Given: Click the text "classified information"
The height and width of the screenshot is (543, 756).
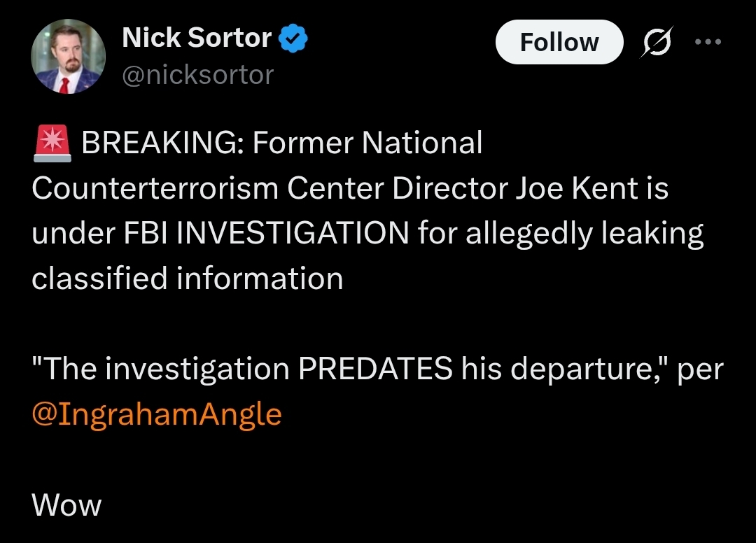Looking at the screenshot, I should 188,278.
